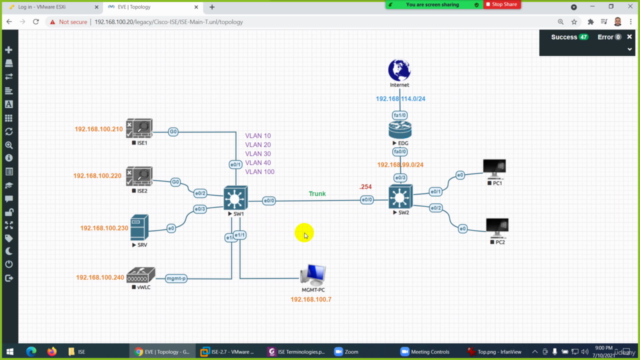
Task: Select the EDG router node
Action: coord(400,130)
